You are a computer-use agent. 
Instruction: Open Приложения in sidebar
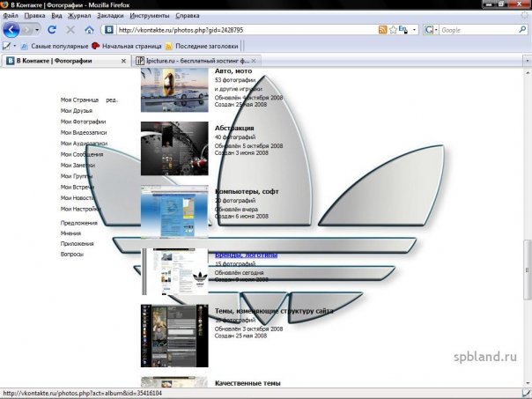pos(77,244)
